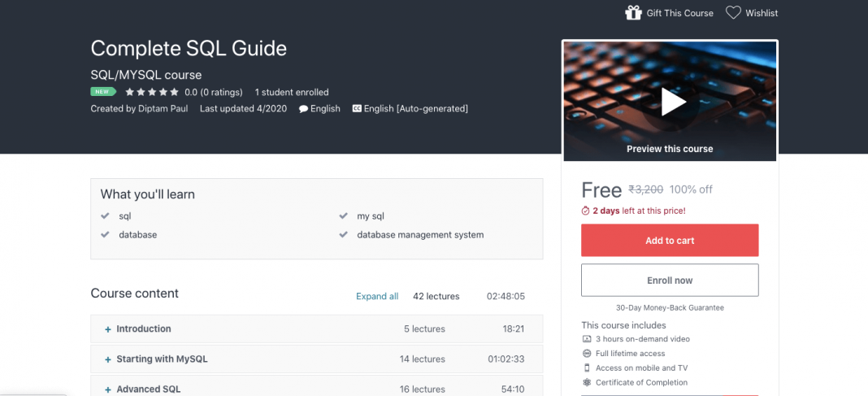The width and height of the screenshot is (868, 396).
Task: Click '14 lectures' in MySQL row
Action: click(423, 359)
